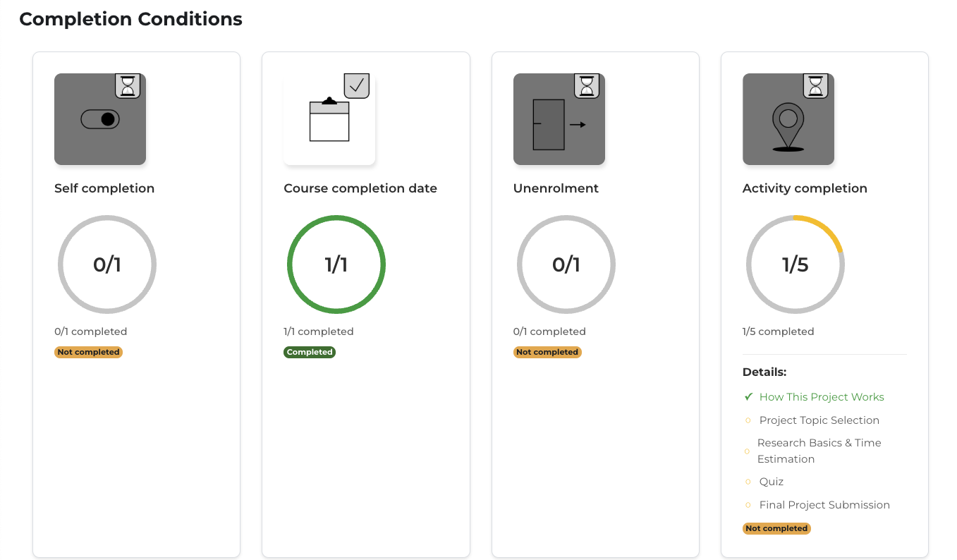
Task: Open the How This Project Works activity
Action: pyautogui.click(x=821, y=397)
